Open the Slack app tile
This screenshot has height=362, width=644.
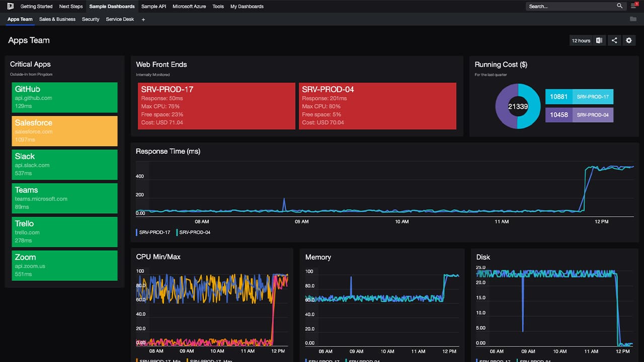click(64, 165)
